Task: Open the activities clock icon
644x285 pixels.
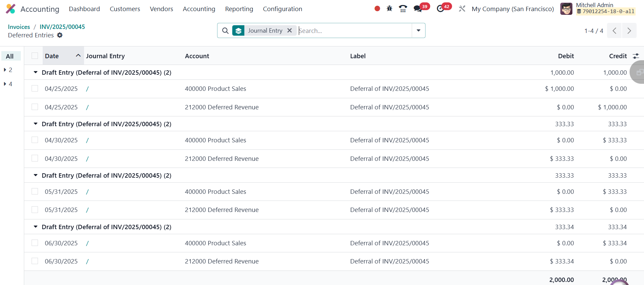Action: click(440, 9)
